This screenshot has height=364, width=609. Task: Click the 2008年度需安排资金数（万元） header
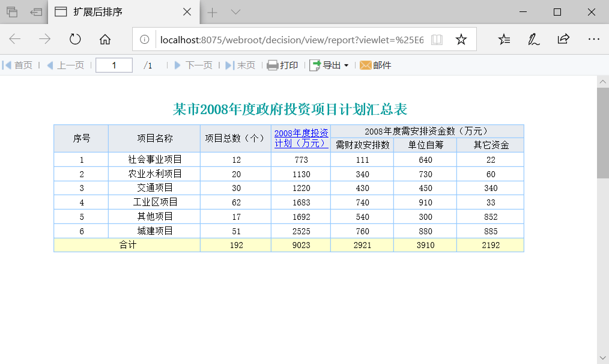pyautogui.click(x=427, y=132)
